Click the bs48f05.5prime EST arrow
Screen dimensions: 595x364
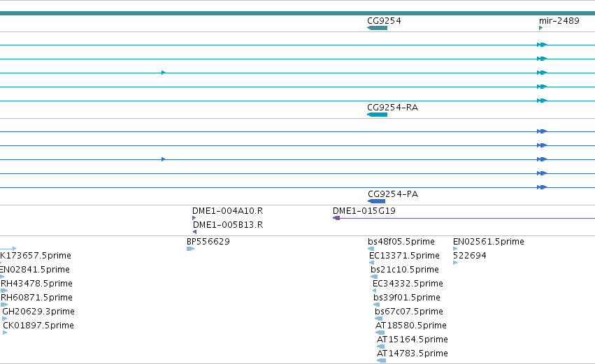pos(371,249)
